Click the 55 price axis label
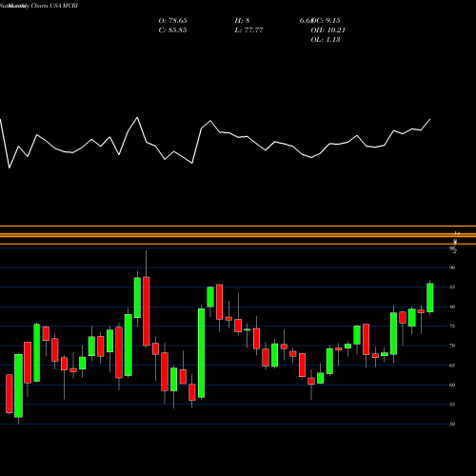The width and height of the screenshot is (476, 476). (x=452, y=405)
